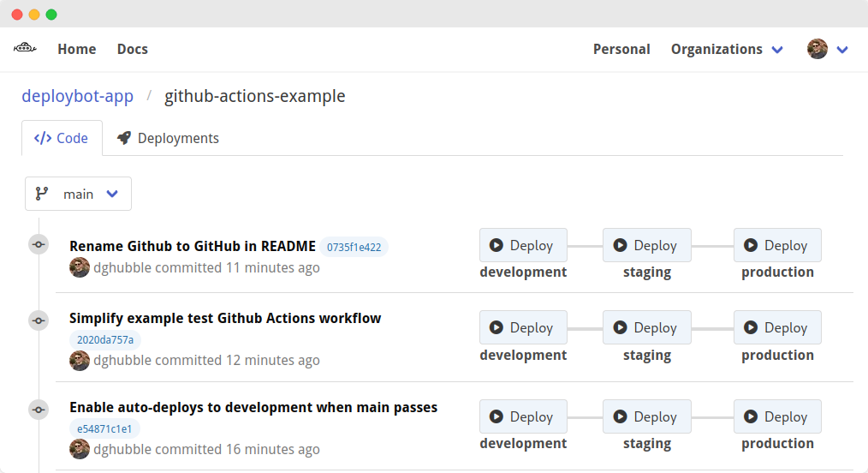The image size is (868, 473).
Task: Click development label under Rename Github commit
Action: point(523,272)
